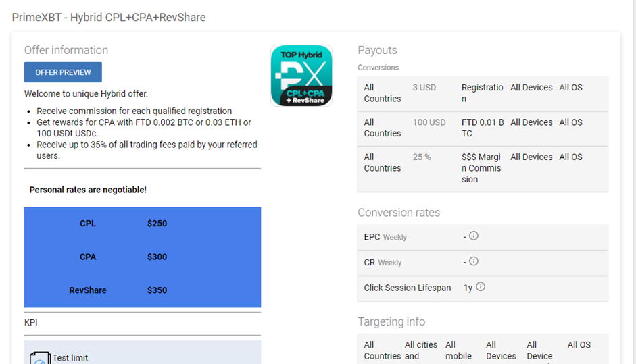Screen dimensions: 636x364
Task: Click All cities and in Targeting info
Action: 421,350
